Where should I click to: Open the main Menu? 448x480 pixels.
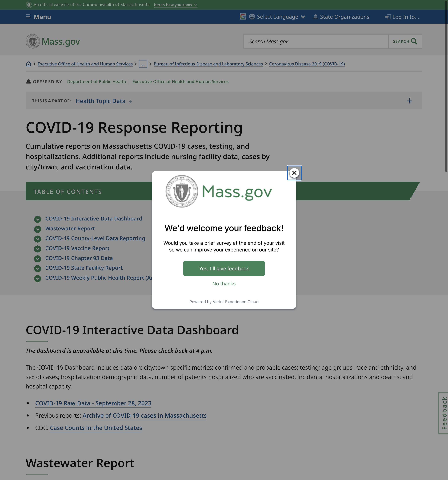pyautogui.click(x=42, y=17)
